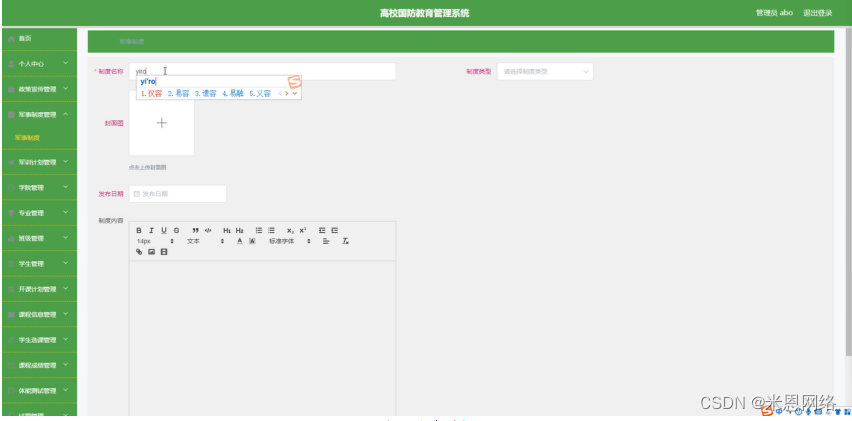Screen dimensions: 852x421
Task: Expand the IME candidate list down arrow
Action: (295, 93)
